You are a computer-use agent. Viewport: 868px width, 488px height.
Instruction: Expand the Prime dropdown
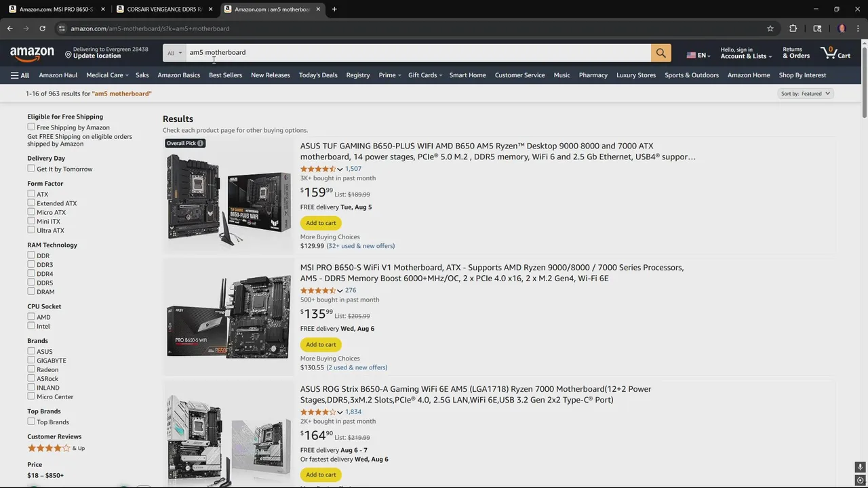390,75
